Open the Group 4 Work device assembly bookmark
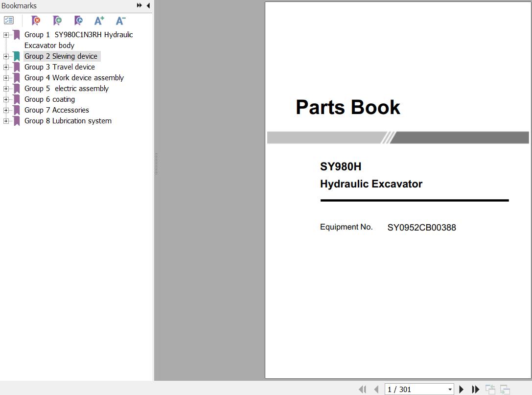 tap(74, 78)
